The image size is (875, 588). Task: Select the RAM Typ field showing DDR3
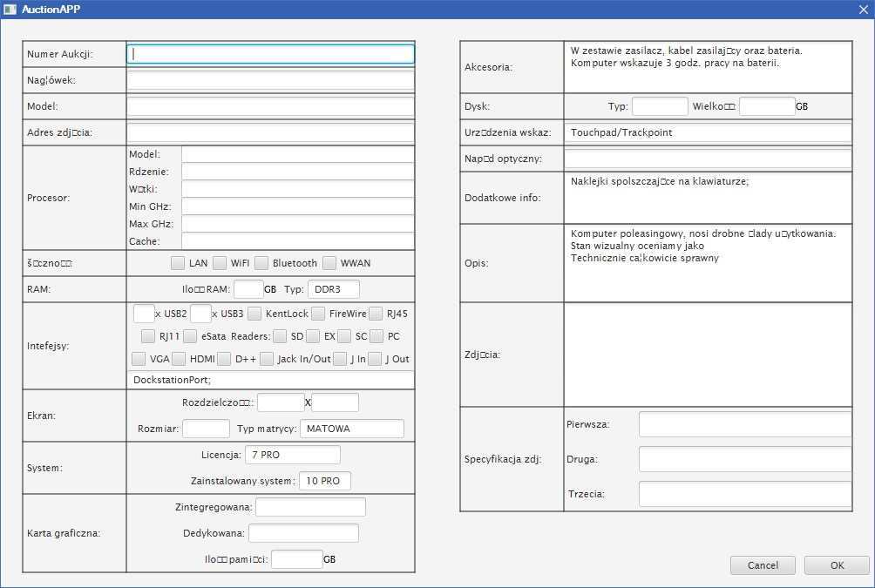click(x=333, y=289)
